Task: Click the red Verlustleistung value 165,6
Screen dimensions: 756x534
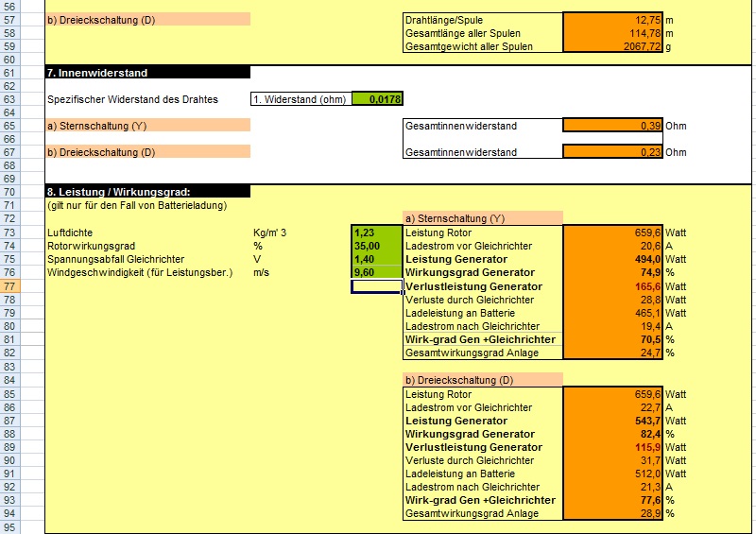Action: (612, 286)
